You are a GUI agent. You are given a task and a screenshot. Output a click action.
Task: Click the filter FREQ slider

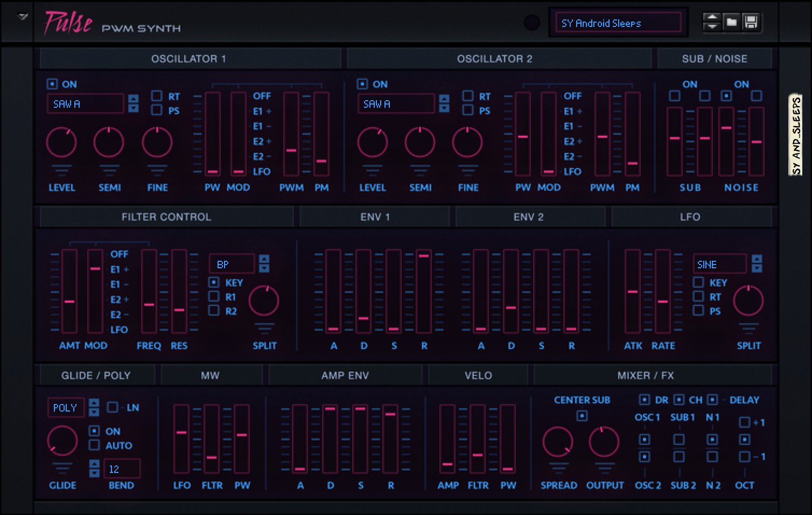pos(149,291)
